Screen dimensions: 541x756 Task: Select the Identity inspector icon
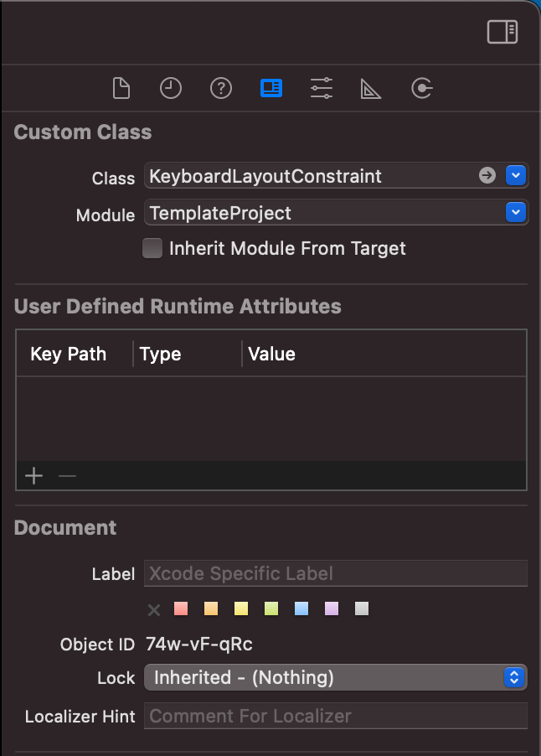271,88
